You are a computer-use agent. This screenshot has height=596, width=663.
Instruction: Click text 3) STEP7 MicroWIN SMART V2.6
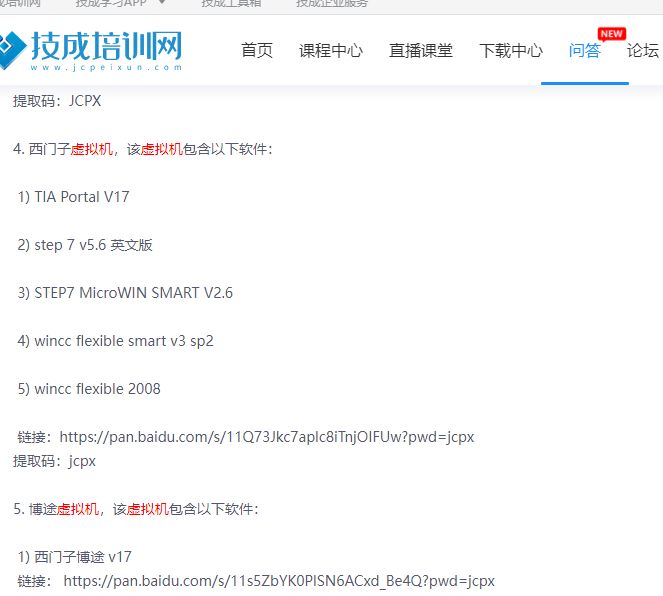click(x=125, y=293)
